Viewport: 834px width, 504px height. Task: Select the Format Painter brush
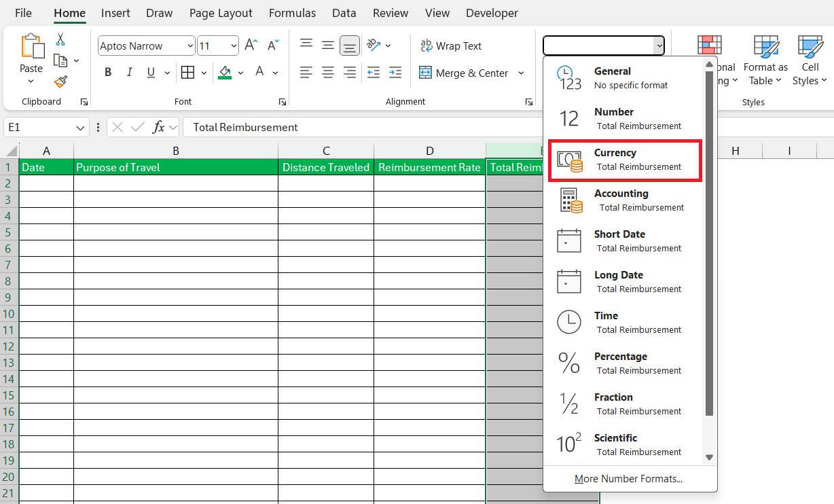60,82
